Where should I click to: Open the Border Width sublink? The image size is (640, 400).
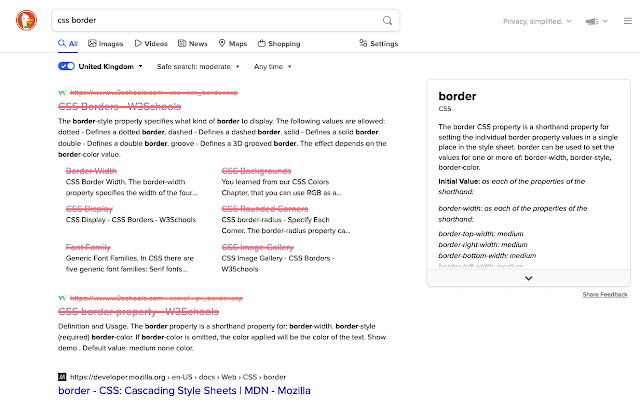pyautogui.click(x=91, y=171)
